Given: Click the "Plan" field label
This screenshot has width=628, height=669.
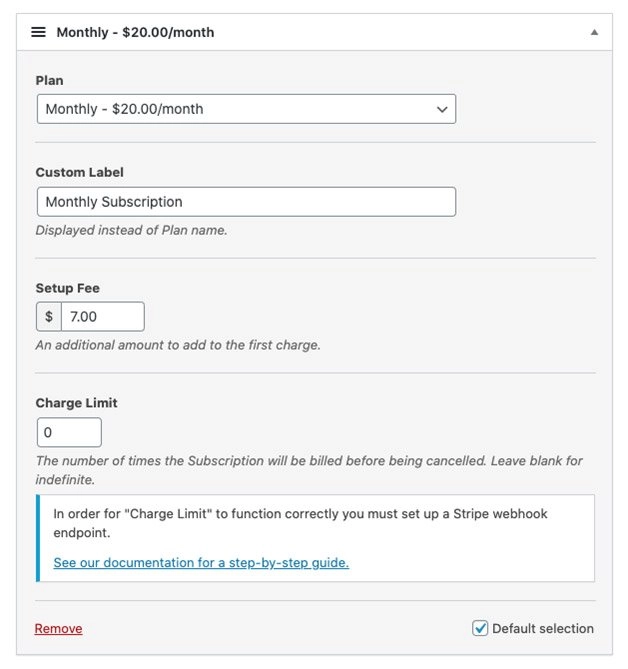Looking at the screenshot, I should coord(49,80).
